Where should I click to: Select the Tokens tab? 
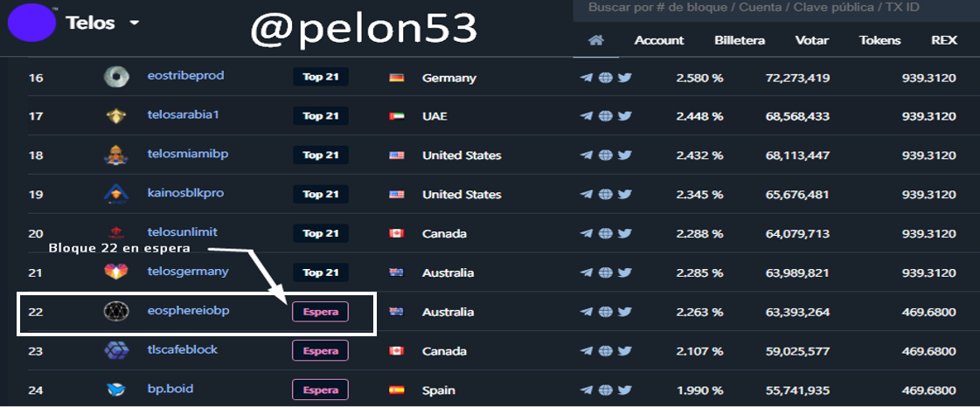coord(879,40)
